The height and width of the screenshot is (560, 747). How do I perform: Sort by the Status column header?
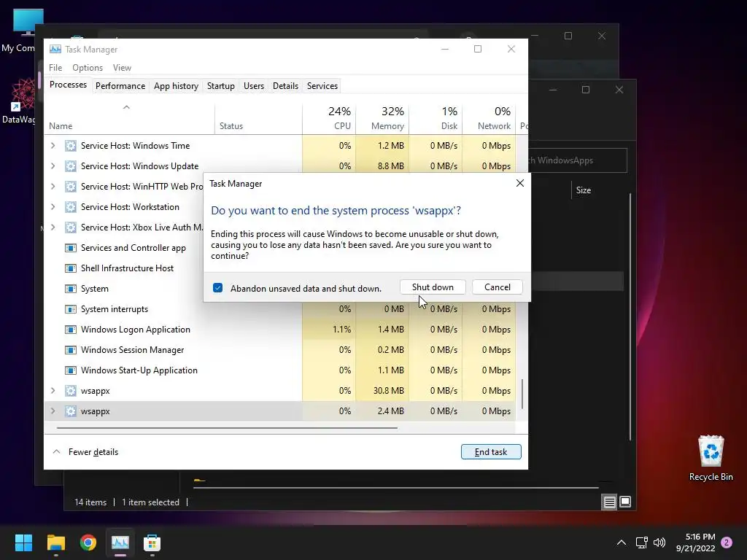tap(259, 118)
